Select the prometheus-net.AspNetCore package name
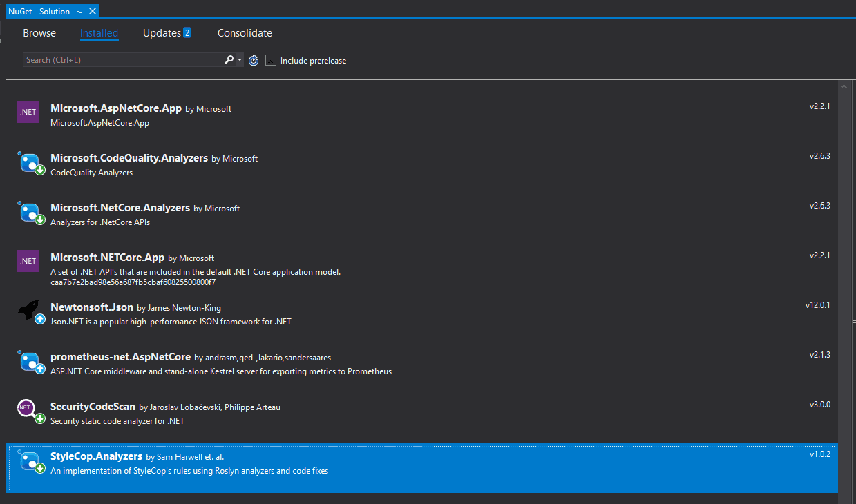Screen dimensions: 856x504 tap(120, 357)
